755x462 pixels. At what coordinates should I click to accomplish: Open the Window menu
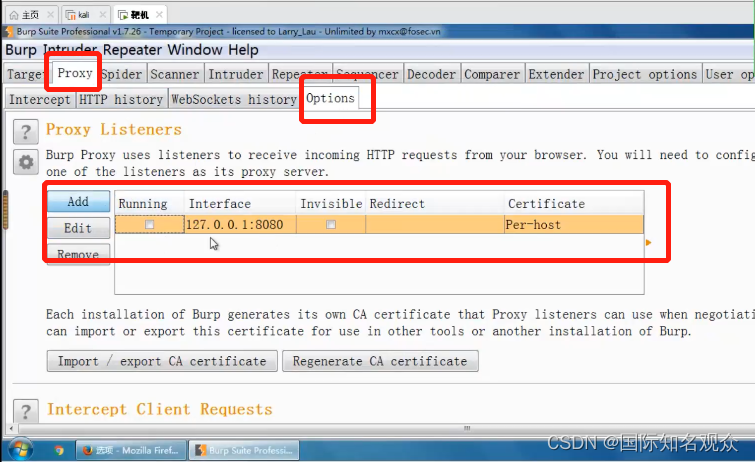195,50
